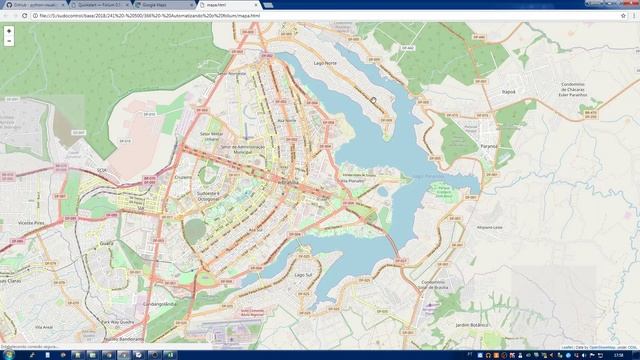The width and height of the screenshot is (640, 360).
Task: Switch to the GitHub tab
Action: pos(36,5)
